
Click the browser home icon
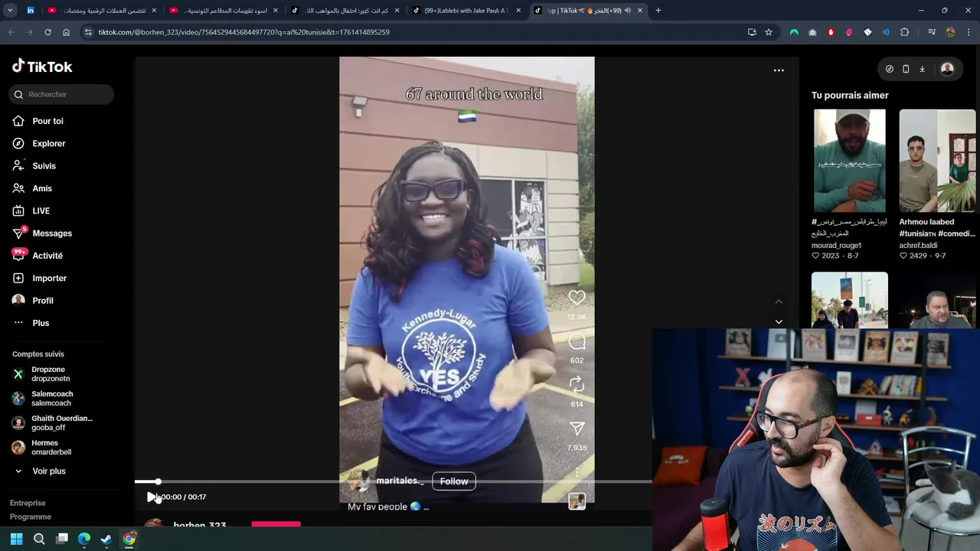[x=66, y=32]
